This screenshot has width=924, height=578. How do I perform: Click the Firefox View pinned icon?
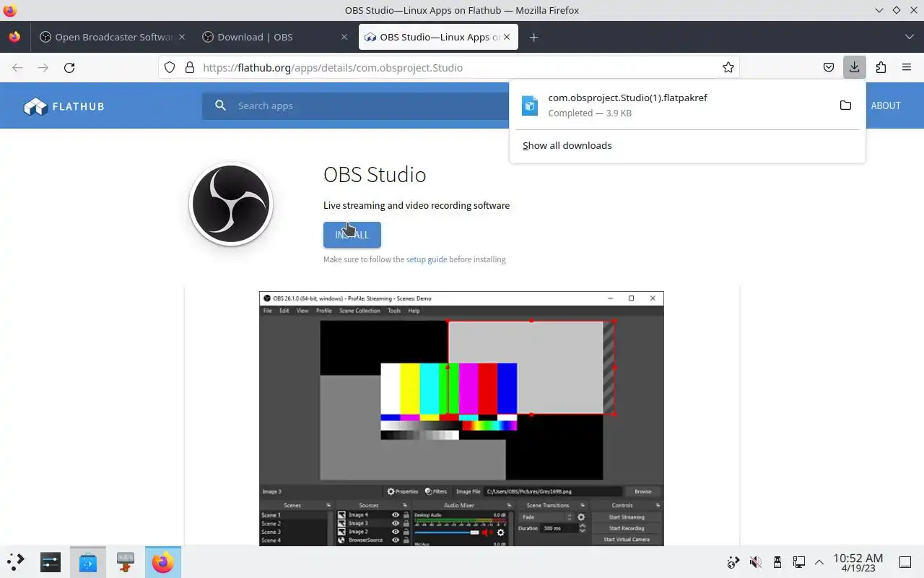click(14, 37)
